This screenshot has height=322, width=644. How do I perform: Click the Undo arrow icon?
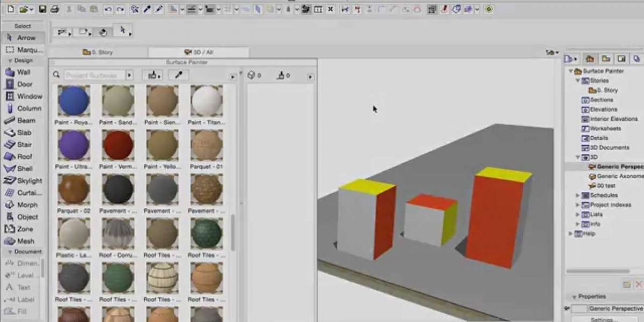point(108,9)
